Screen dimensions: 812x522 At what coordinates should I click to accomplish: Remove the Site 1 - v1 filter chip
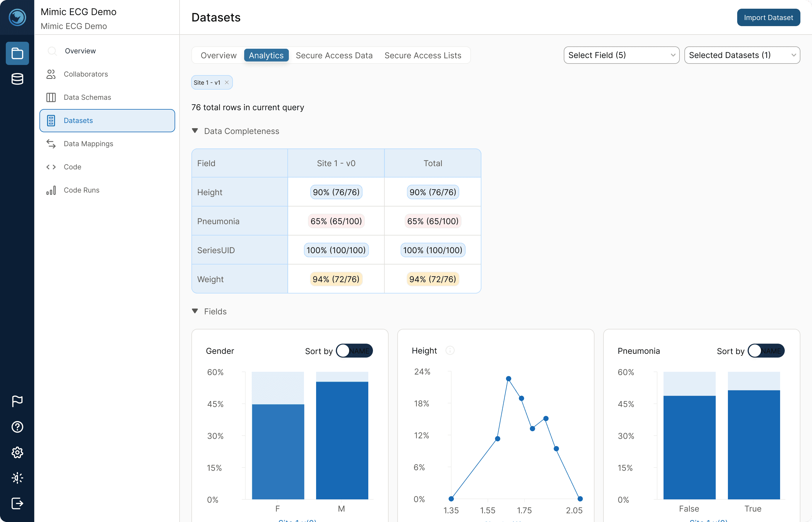pyautogui.click(x=227, y=82)
